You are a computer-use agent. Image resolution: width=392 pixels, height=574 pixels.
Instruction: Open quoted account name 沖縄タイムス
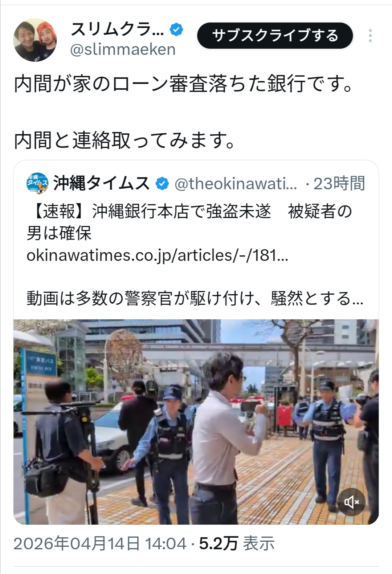[101, 183]
